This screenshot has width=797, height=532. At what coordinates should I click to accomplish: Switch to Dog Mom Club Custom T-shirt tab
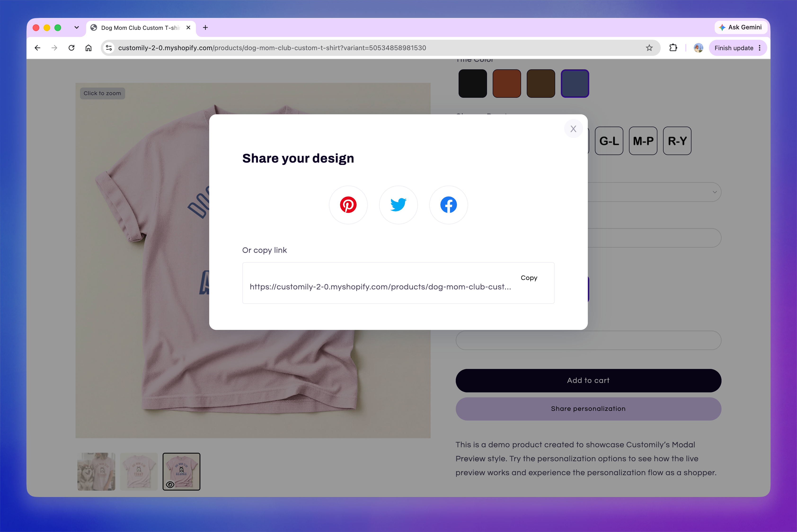(x=141, y=27)
